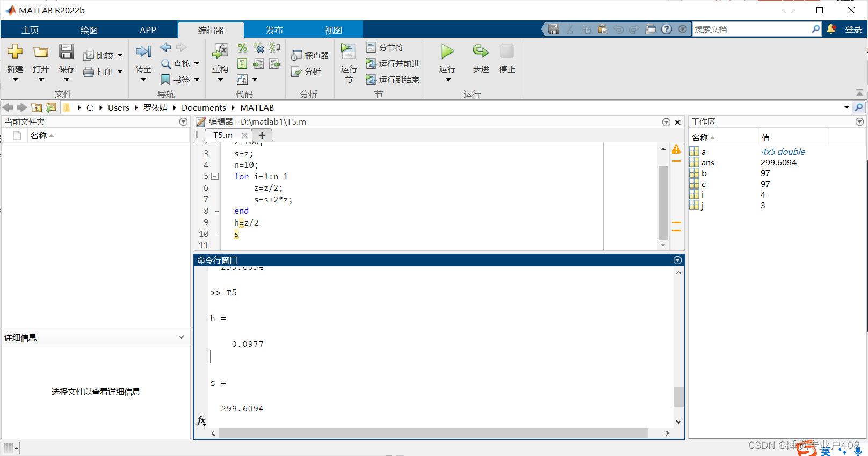868x456 pixels.
Task: Switch to the View (视图) tab
Action: (x=334, y=30)
